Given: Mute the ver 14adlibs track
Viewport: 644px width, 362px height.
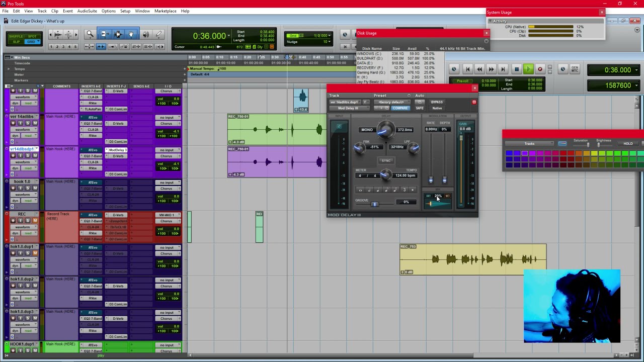Looking at the screenshot, I should click(35, 123).
